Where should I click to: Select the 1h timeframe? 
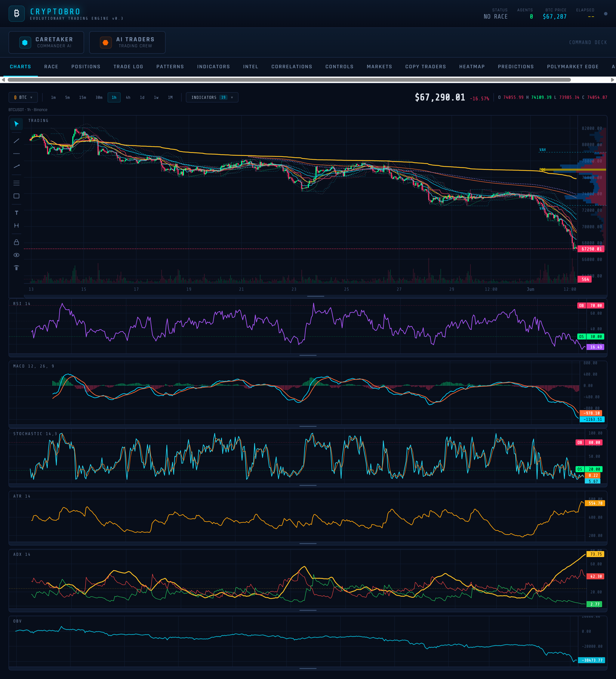click(114, 97)
